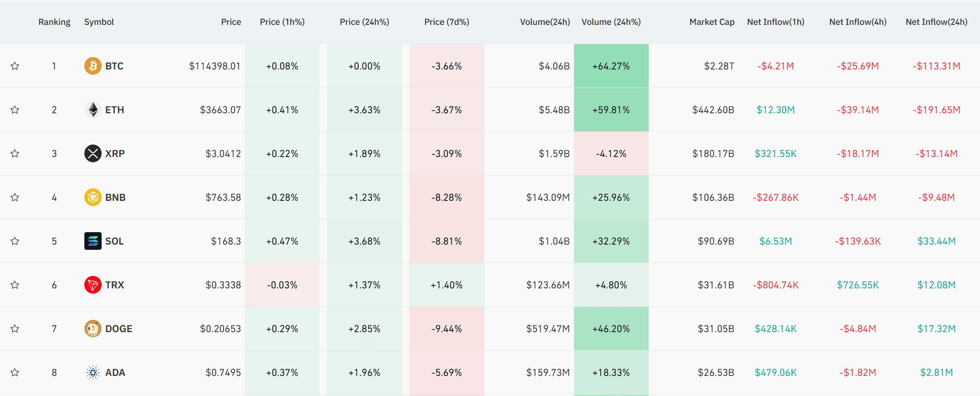Click BTC's green +64.27% volume cell
The width and height of the screenshot is (980, 396).
click(x=611, y=66)
